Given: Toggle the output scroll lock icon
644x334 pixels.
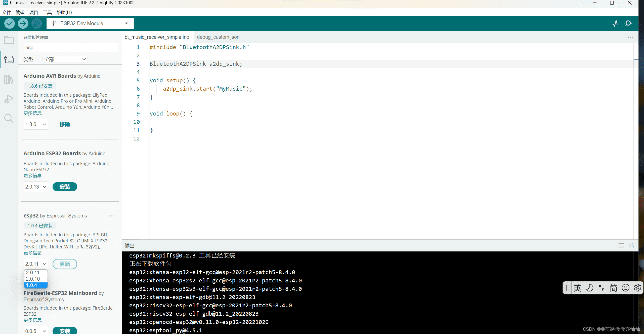Looking at the screenshot, I should (631, 245).
